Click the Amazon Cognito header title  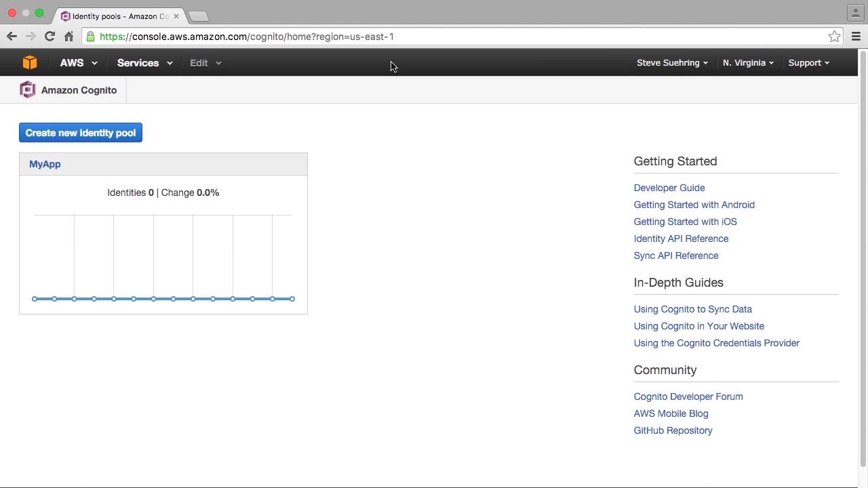pyautogui.click(x=79, y=90)
